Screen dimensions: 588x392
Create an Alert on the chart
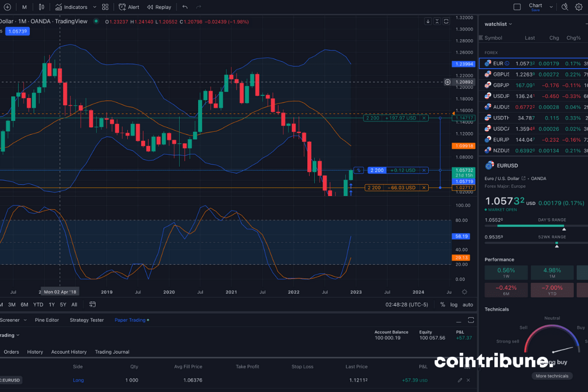(x=128, y=7)
